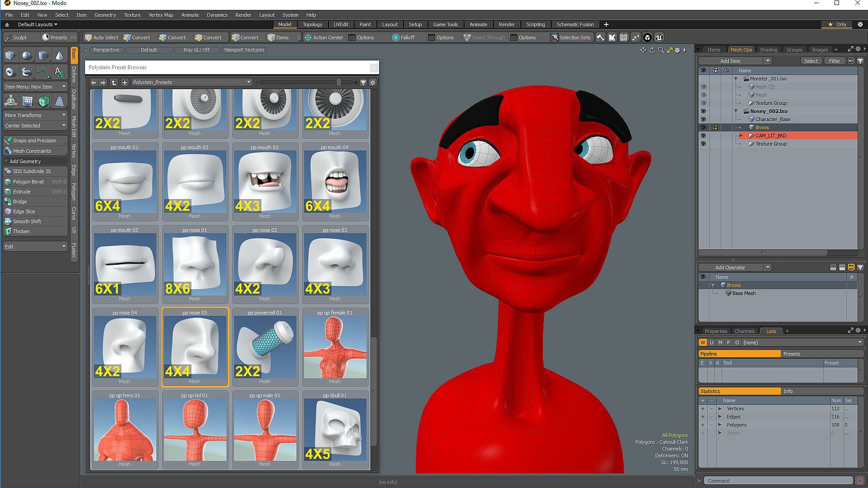
Task: Open the Texture menu
Action: tap(132, 15)
